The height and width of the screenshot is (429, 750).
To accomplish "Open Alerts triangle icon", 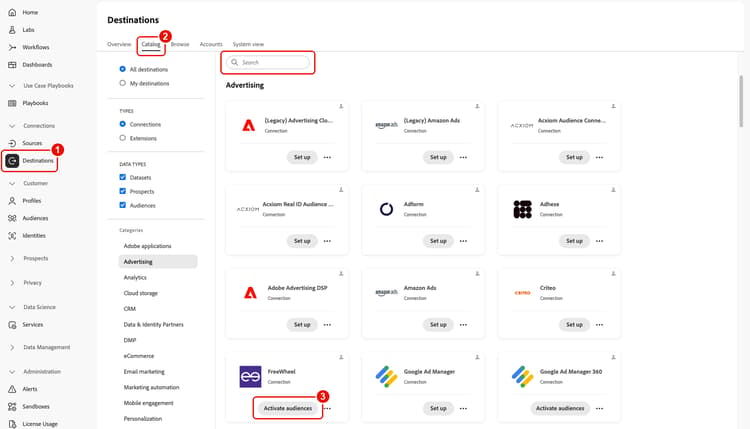I will 12,389.
